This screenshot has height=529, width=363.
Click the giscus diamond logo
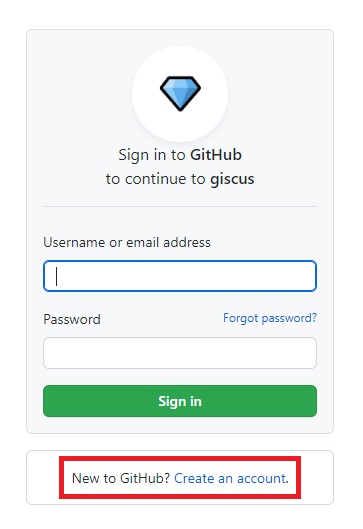point(180,93)
